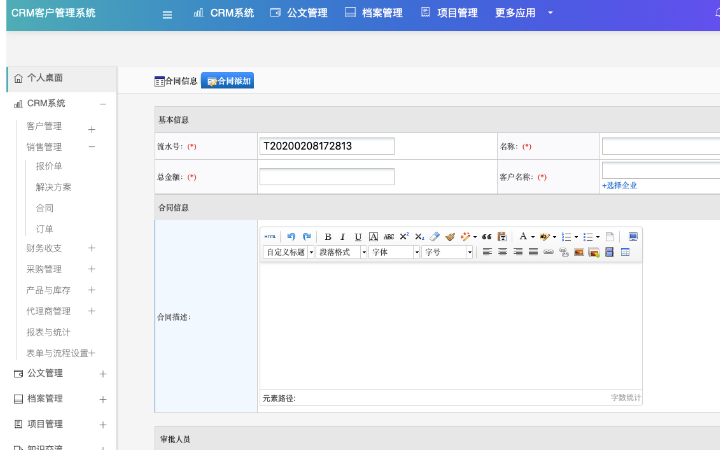Image resolution: width=720 pixels, height=450 pixels.
Task: Open the 段落格式 dropdown
Action: pyautogui.click(x=342, y=252)
